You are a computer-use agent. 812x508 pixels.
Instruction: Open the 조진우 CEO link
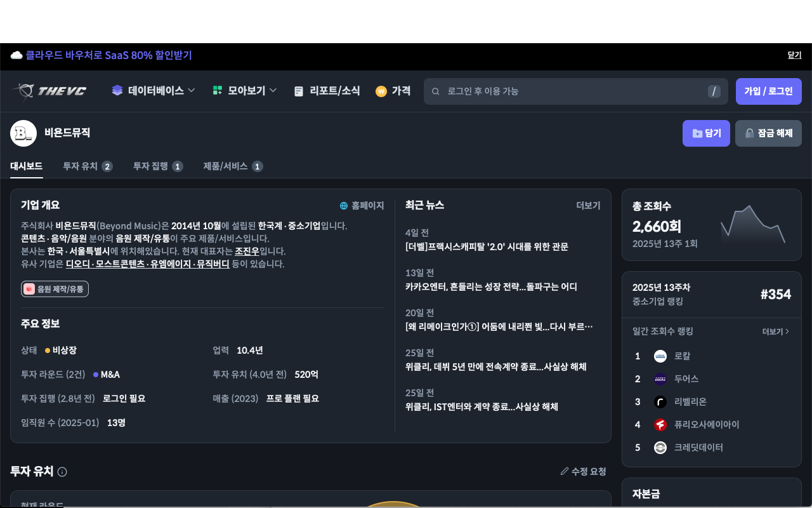[x=247, y=251]
